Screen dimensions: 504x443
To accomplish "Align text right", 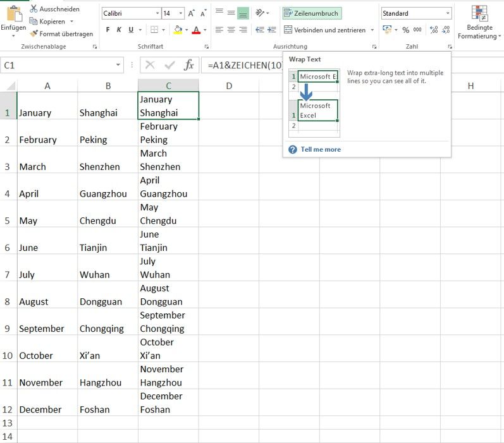I will tap(243, 30).
